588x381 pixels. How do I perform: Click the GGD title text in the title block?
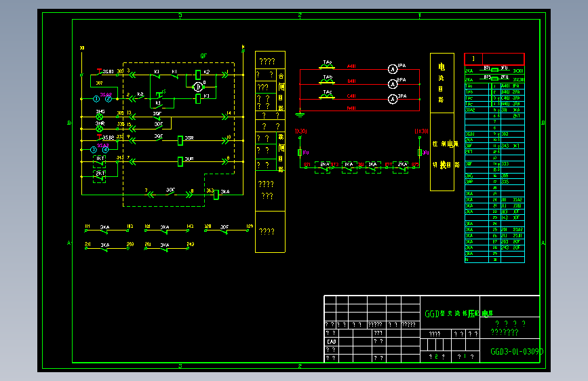click(458, 313)
